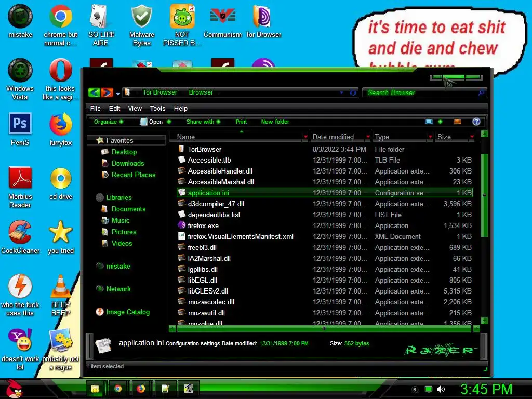Open the Photoshop 'PeniS' desktop icon
The width and height of the screenshot is (532, 399).
pos(20,129)
